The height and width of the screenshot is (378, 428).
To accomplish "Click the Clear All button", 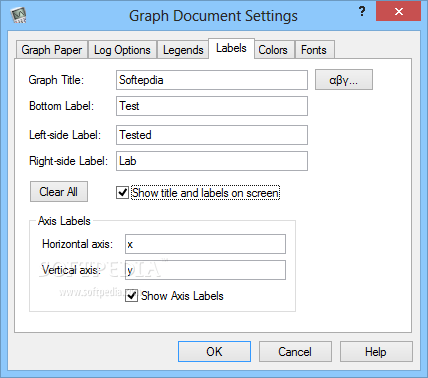I will click(x=59, y=192).
